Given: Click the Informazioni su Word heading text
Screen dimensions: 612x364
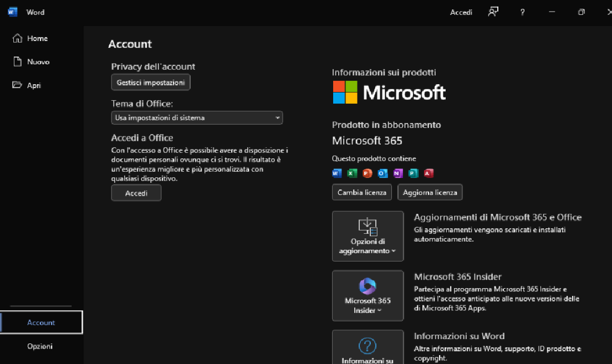Looking at the screenshot, I should pyautogui.click(x=459, y=336).
